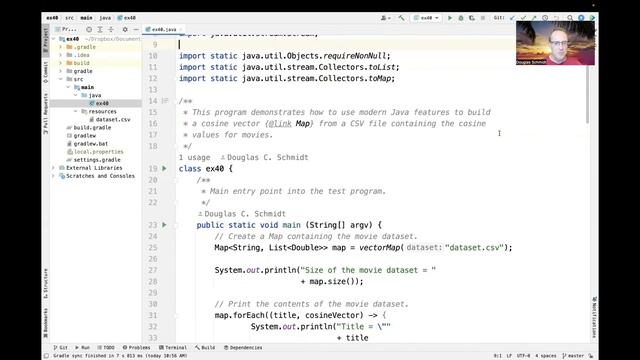This screenshot has height=360, width=640.
Task: Click the java breadcrumb in navigation bar
Action: 105,18
